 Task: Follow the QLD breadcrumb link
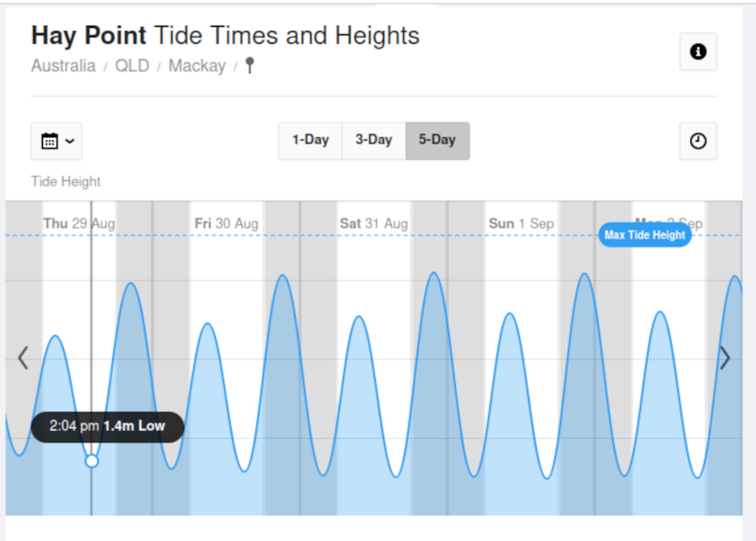[132, 66]
